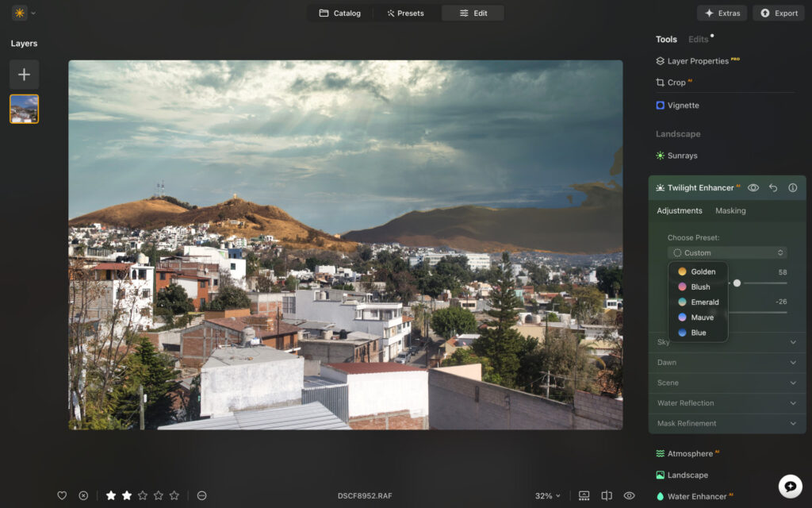Image resolution: width=812 pixels, height=508 pixels.
Task: Switch to the Masking tab
Action: 730,211
